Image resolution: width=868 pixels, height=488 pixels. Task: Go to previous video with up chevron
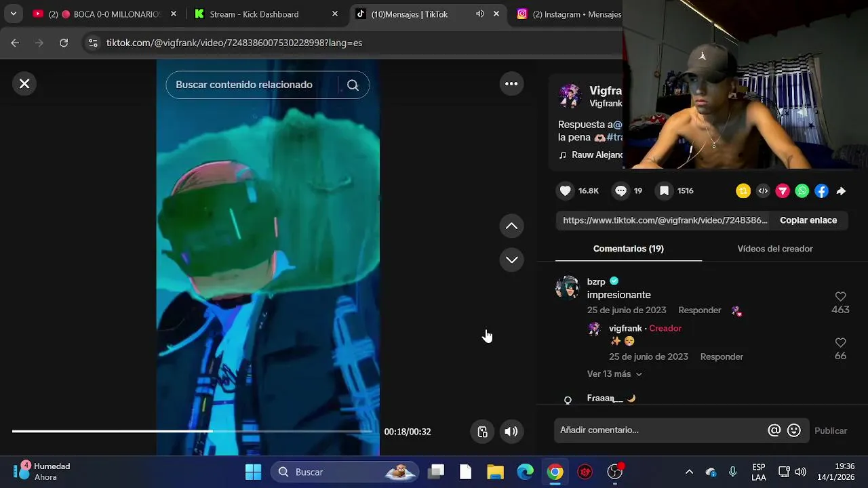(511, 226)
